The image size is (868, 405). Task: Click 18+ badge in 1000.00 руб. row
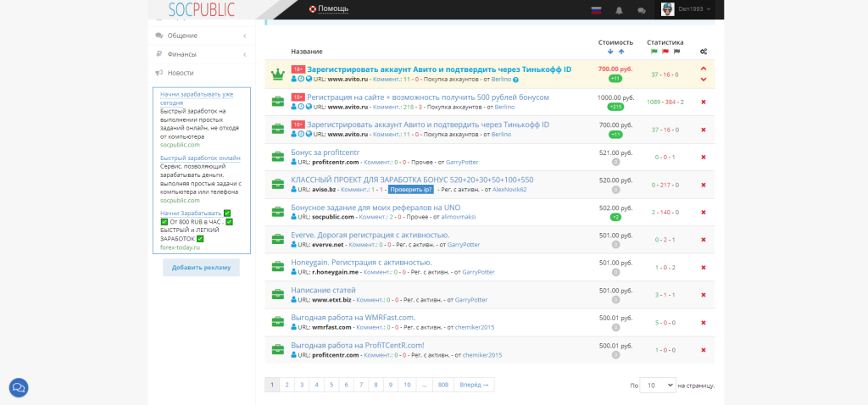(298, 97)
